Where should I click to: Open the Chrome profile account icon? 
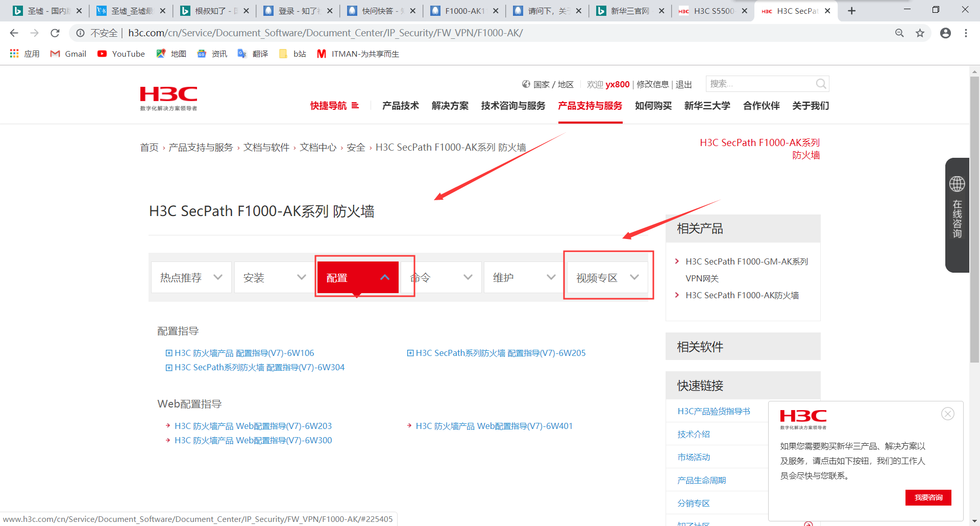(x=945, y=33)
